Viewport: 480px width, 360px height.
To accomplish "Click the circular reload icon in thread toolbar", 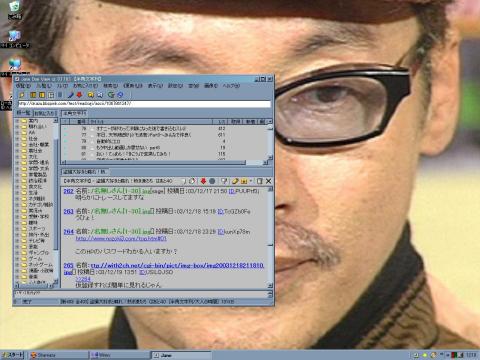I will [192, 181].
